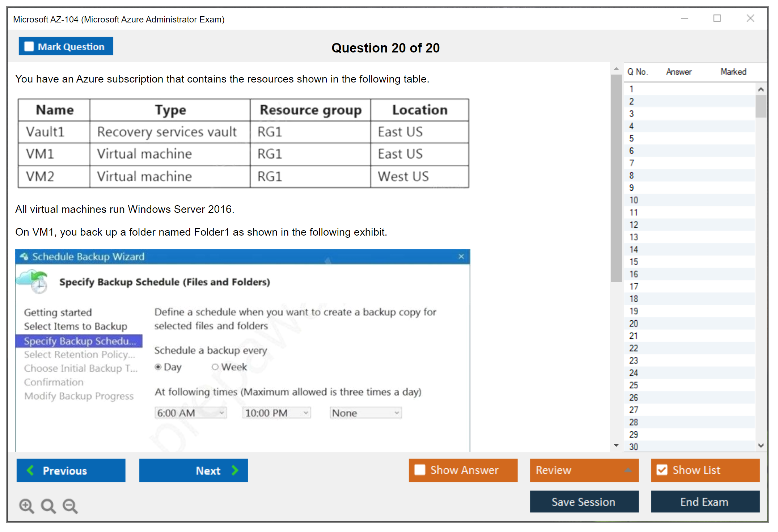Viewport: 778px width, 532px height.
Task: Open the 6:00 AM time dropdown
Action: point(221,413)
